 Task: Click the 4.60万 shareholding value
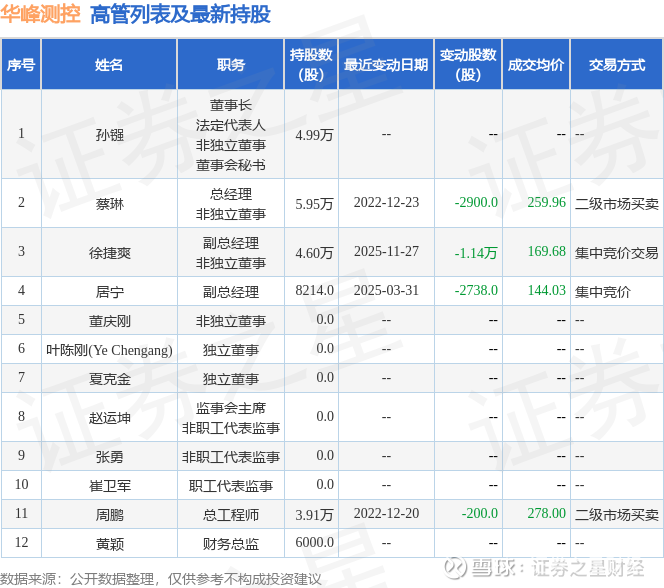pyautogui.click(x=314, y=253)
